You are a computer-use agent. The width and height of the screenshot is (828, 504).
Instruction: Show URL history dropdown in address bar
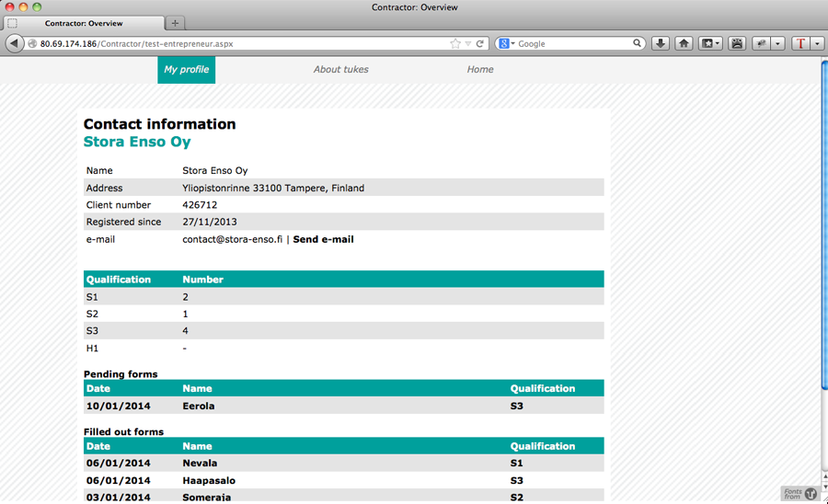click(x=467, y=43)
